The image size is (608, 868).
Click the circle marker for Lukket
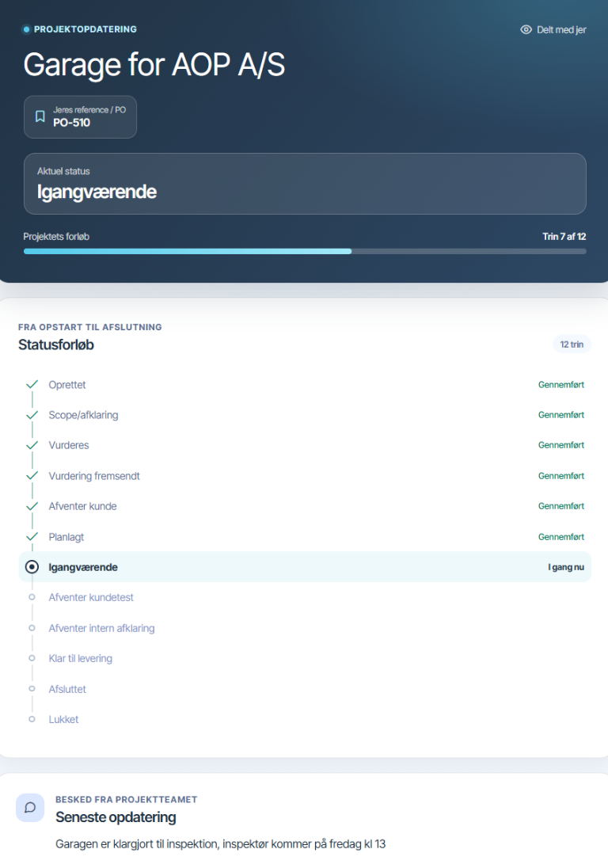(x=32, y=719)
